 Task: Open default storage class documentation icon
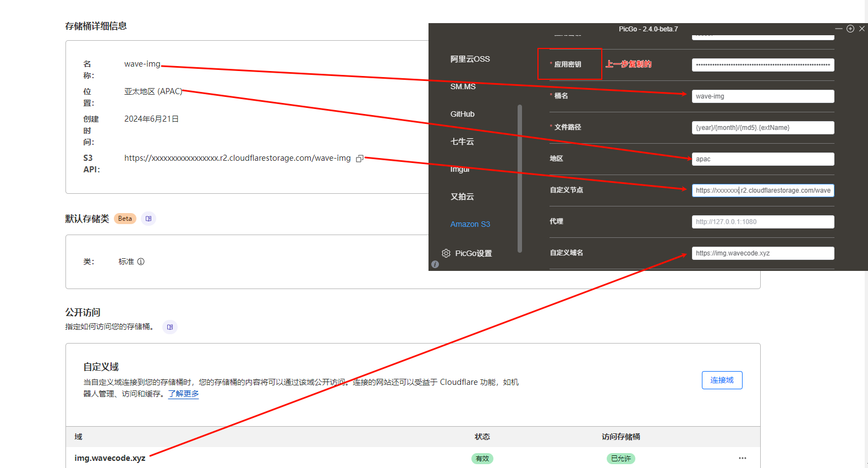click(149, 219)
